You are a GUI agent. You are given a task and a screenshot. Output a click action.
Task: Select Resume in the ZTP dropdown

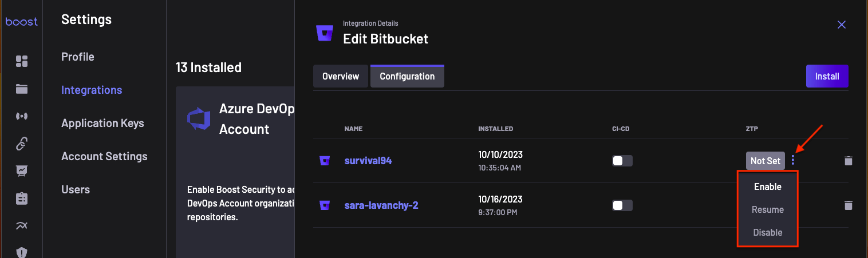767,209
